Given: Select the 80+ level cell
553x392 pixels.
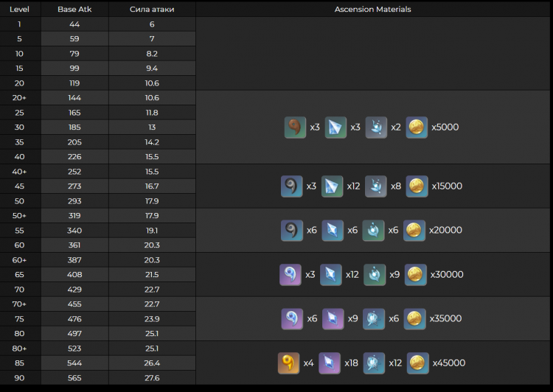Looking at the screenshot, I should pos(19,349).
